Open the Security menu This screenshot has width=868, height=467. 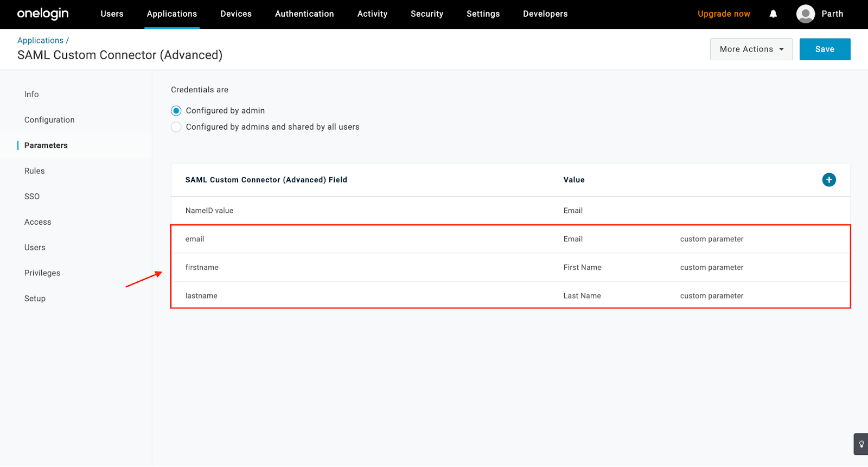[427, 14]
